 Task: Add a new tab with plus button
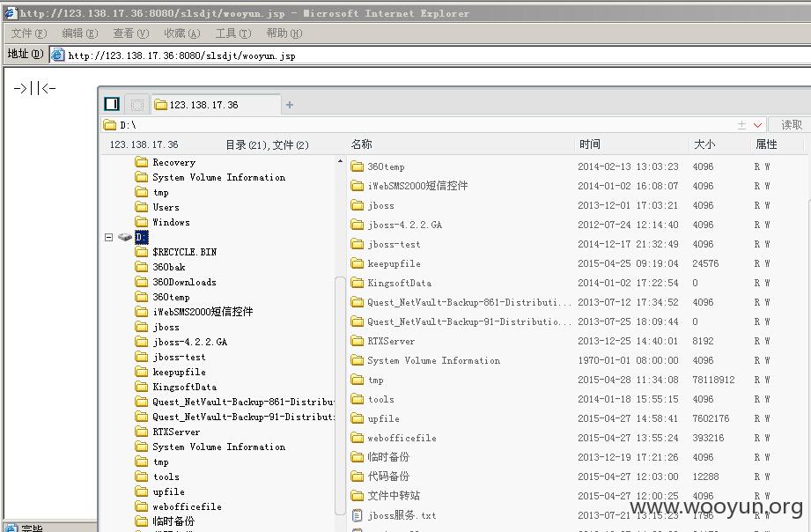[x=290, y=105]
